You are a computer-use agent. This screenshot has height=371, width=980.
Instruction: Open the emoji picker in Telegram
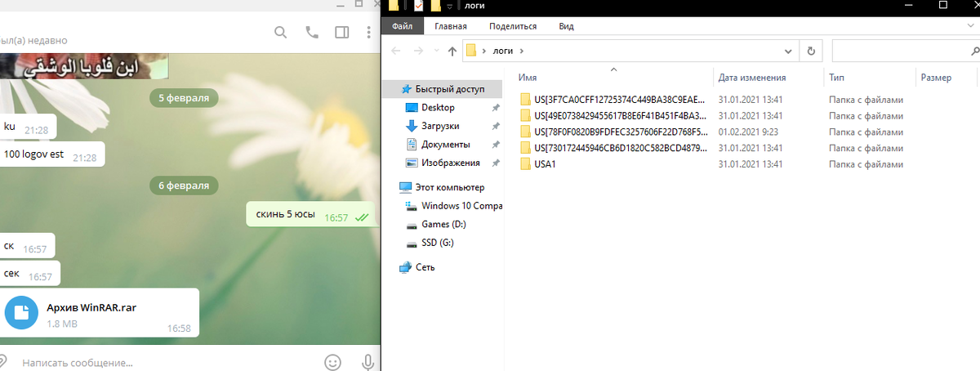coord(332,361)
